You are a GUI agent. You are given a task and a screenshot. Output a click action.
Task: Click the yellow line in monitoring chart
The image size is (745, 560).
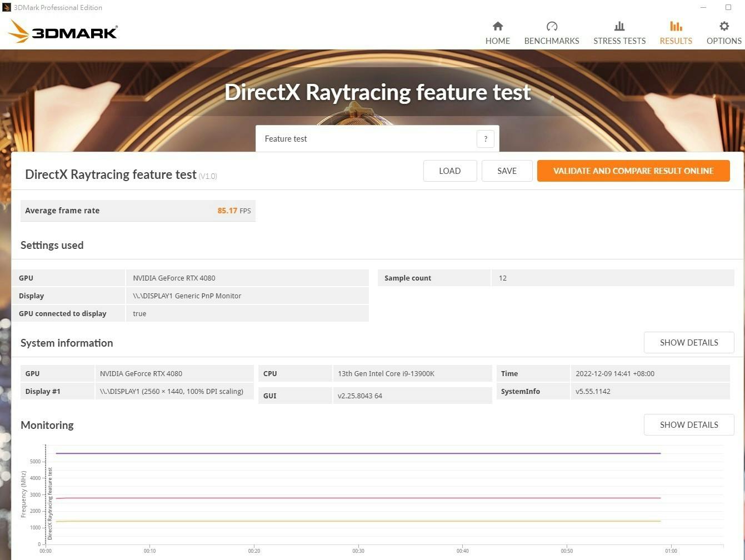[358, 521]
